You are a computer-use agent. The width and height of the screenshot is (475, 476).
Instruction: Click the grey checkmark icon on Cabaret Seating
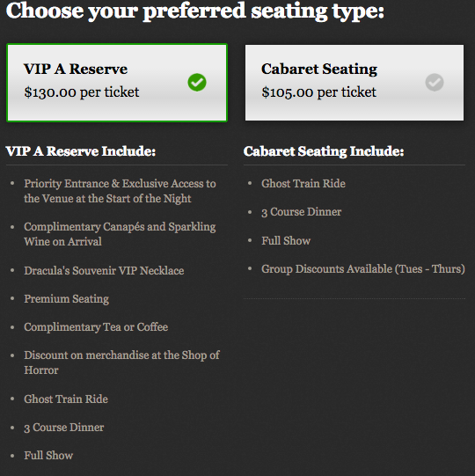[x=435, y=83]
